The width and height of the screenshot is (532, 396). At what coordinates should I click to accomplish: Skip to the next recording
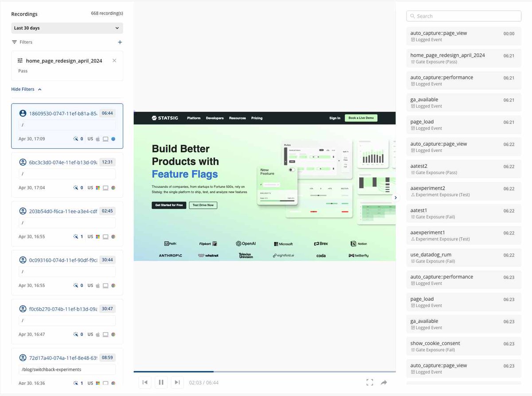pyautogui.click(x=177, y=382)
